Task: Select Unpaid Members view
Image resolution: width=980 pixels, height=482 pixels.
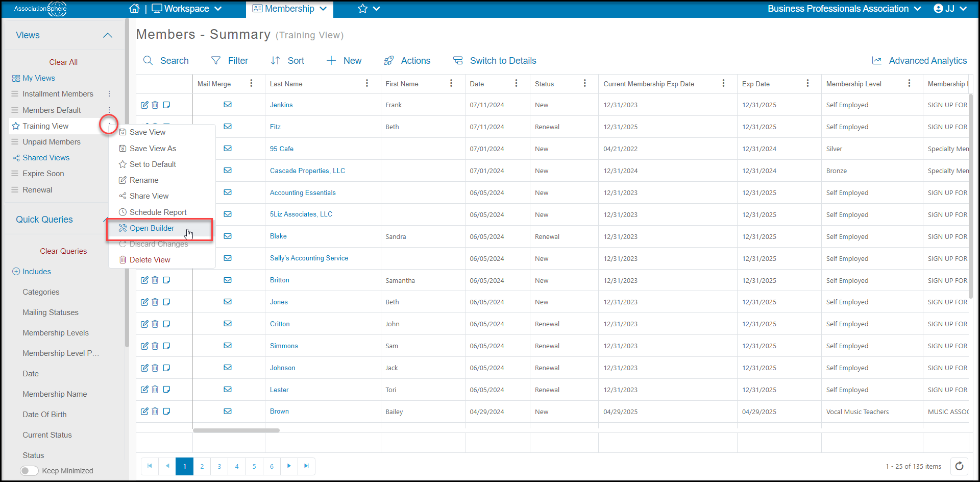Action: coord(52,142)
